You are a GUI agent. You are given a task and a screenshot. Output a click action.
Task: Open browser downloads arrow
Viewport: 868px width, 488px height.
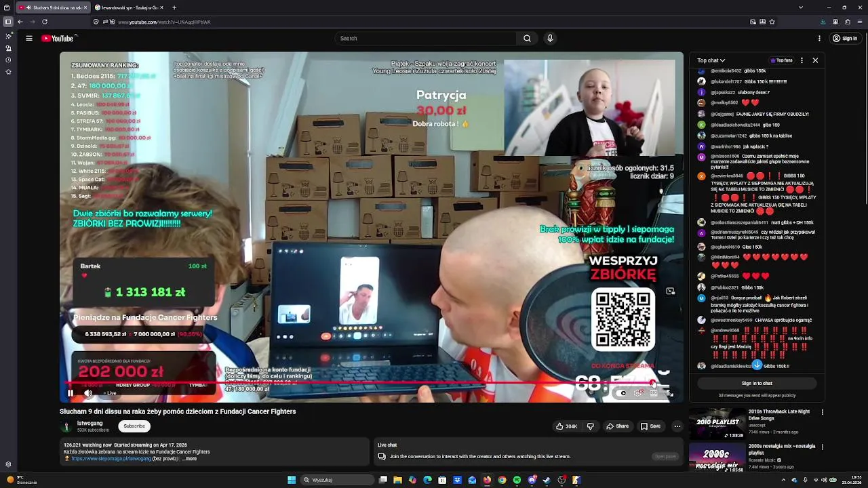point(823,22)
